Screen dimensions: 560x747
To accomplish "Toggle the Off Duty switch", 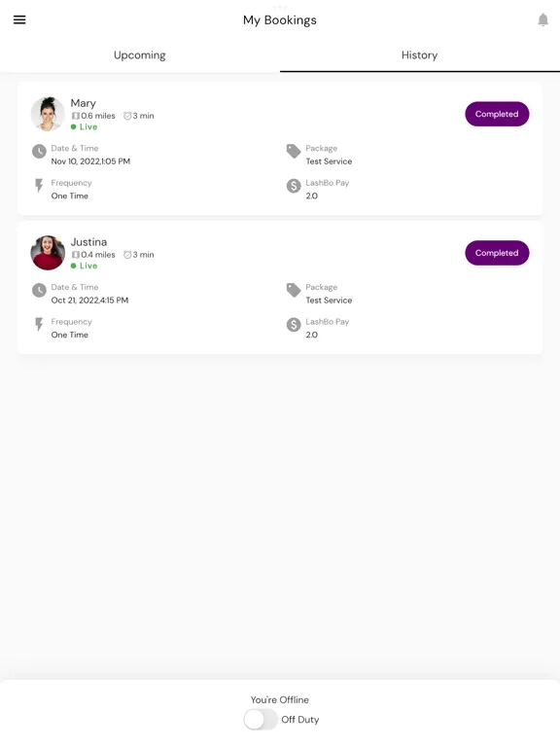I will coord(261,720).
